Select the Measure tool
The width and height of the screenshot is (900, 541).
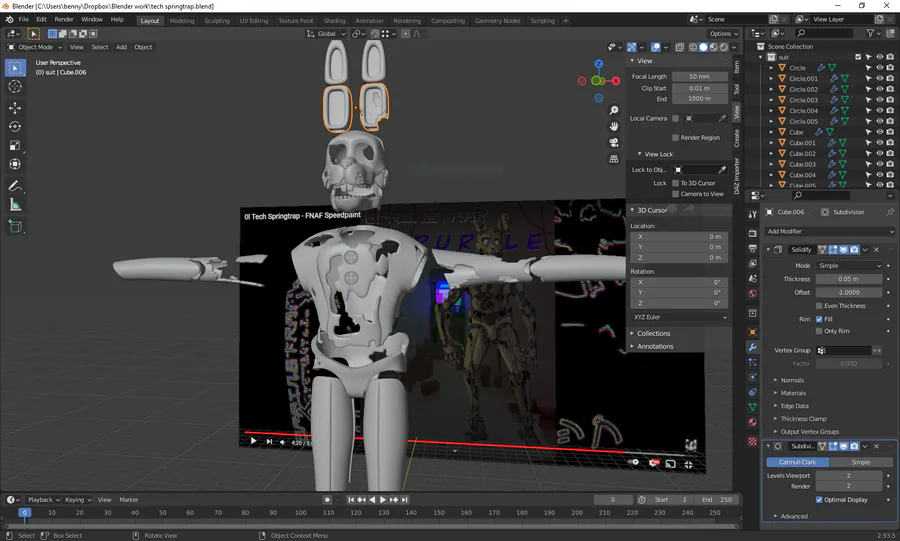coord(15,205)
